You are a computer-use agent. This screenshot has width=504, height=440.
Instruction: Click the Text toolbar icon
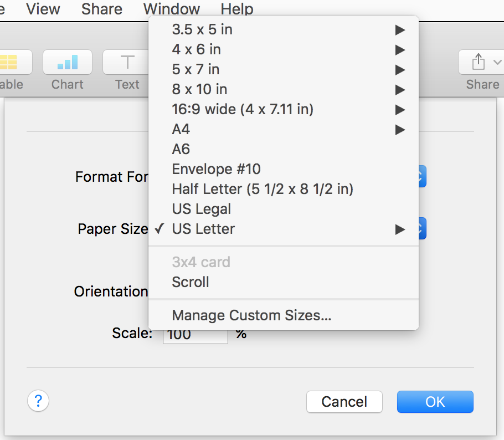[x=127, y=63]
